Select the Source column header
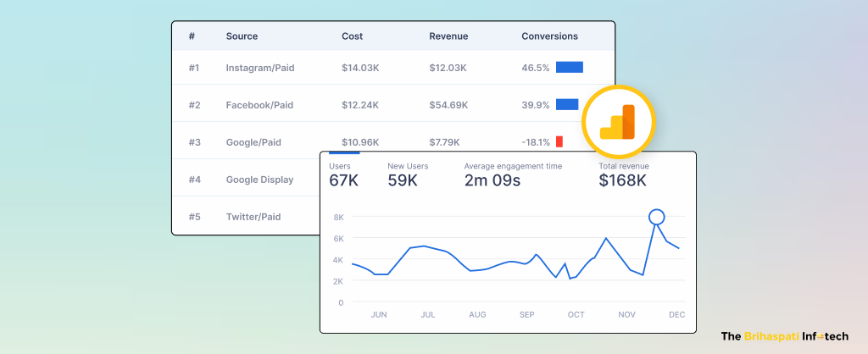Image resolution: width=868 pixels, height=354 pixels. click(242, 36)
